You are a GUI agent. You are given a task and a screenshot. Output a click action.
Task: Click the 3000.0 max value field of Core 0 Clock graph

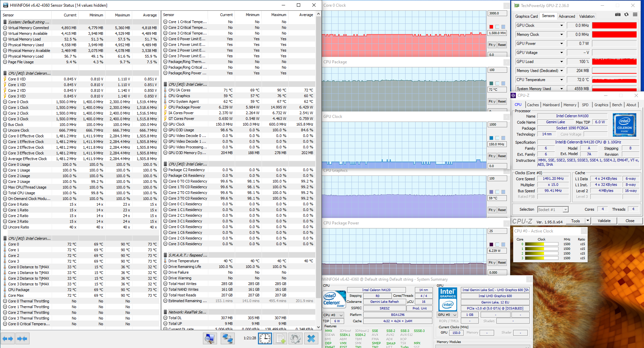[x=497, y=13]
